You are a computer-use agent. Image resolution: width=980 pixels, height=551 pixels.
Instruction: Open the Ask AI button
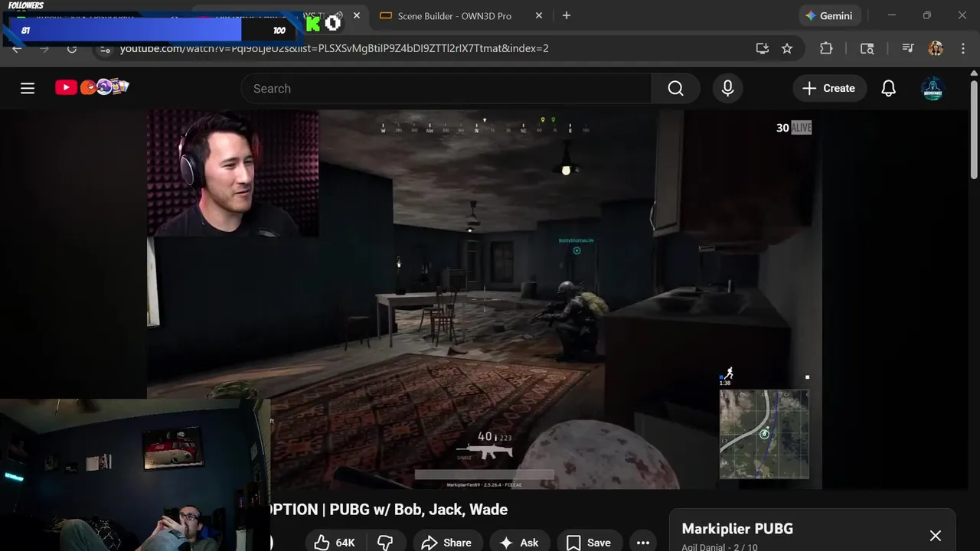520,543
